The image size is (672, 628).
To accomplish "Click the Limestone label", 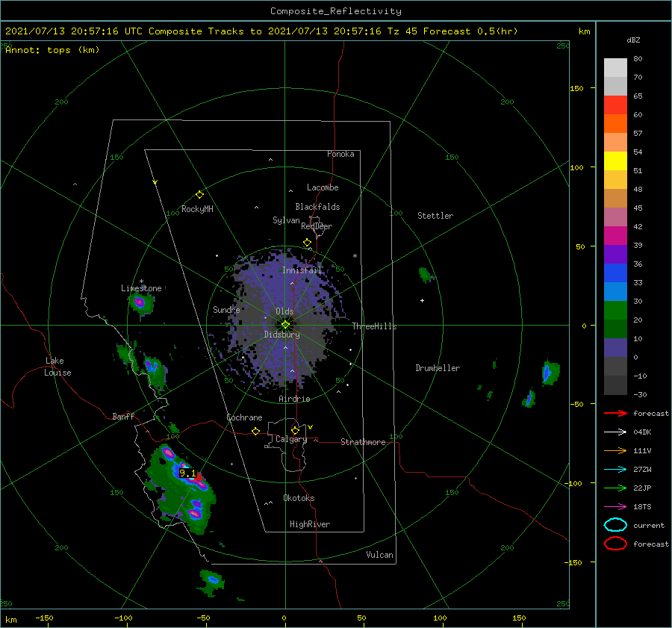I will [141, 288].
